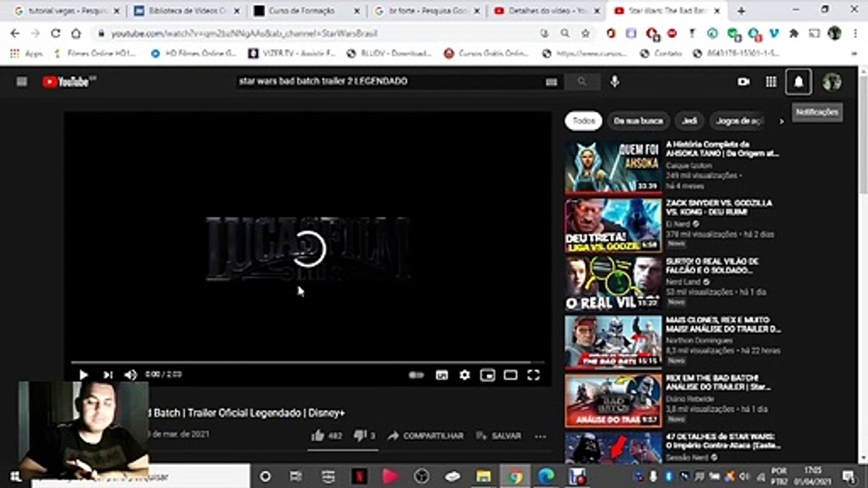Open the YouTube apps grid icon
Image resolution: width=868 pixels, height=488 pixels.
coord(771,81)
